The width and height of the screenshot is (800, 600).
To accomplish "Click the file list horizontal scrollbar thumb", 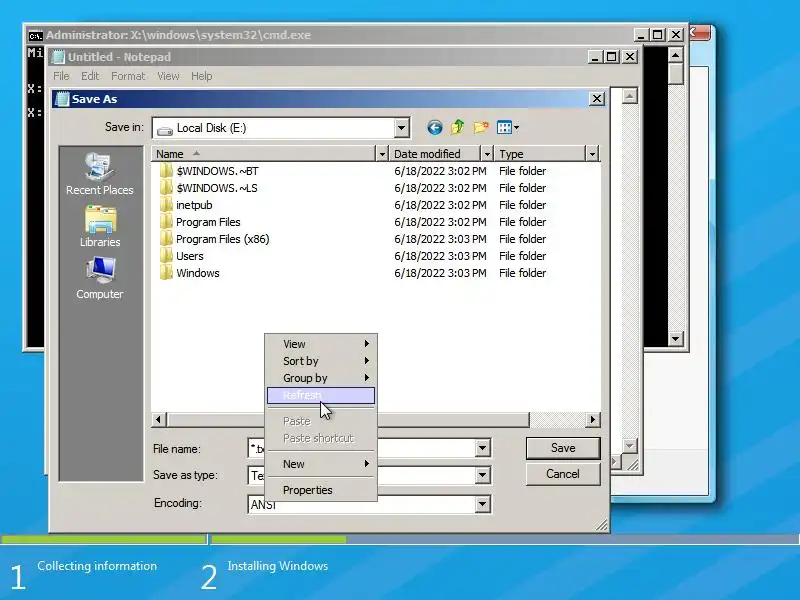I will tap(347, 419).
